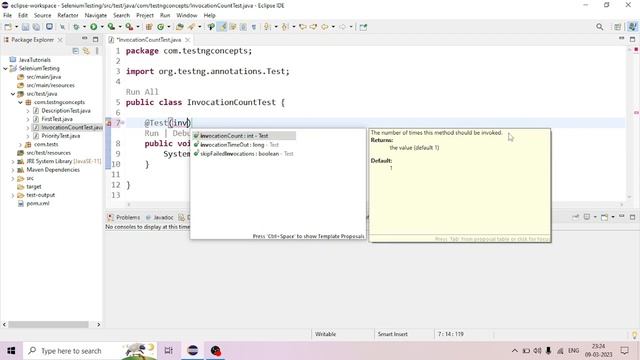
Task: Toggle Show Whitespace Characters toolbar button
Action: (x=254, y=27)
